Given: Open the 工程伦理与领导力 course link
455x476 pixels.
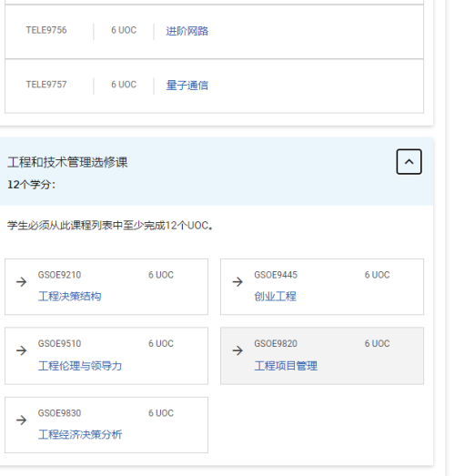Looking at the screenshot, I should [80, 366].
